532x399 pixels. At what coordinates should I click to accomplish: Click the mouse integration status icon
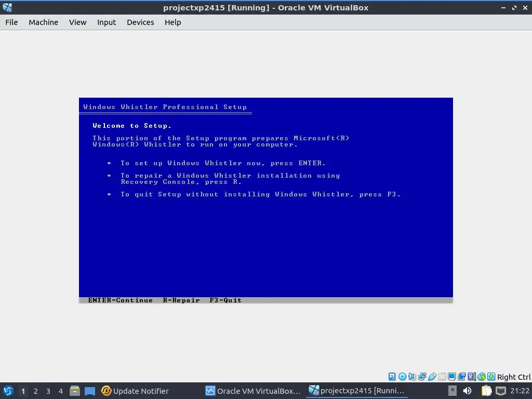tap(482, 376)
